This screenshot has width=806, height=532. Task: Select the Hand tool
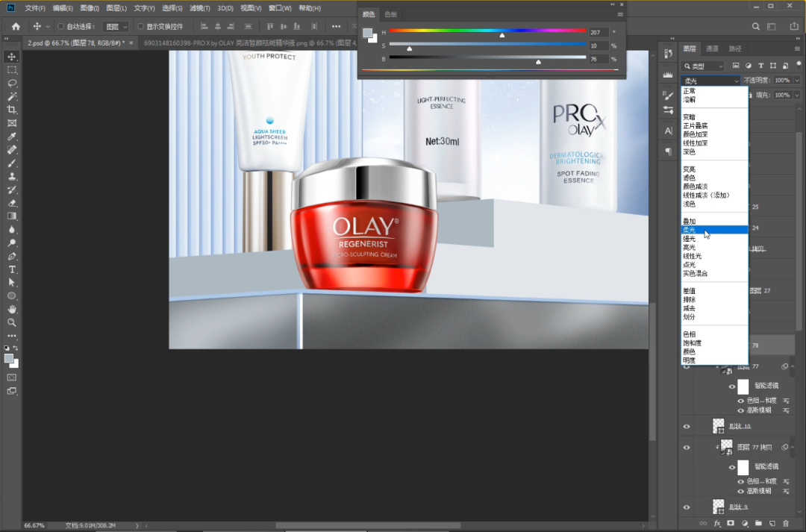(12, 310)
